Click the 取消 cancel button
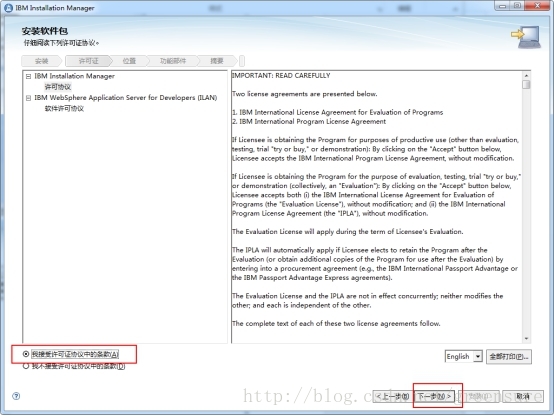Viewport: 554px width, 416px height. 523,397
